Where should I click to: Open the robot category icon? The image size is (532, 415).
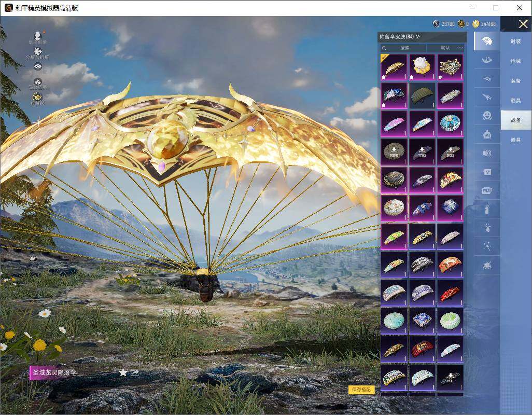tap(487, 134)
